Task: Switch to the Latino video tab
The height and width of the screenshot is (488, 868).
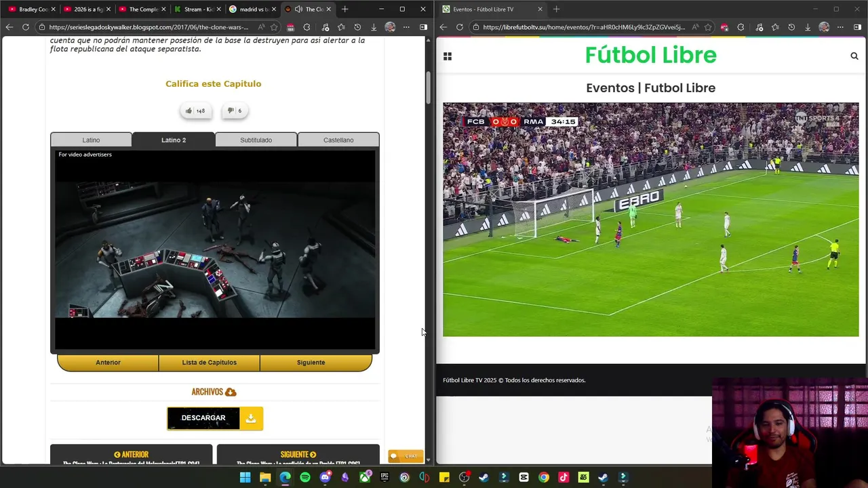Action: 91,140
